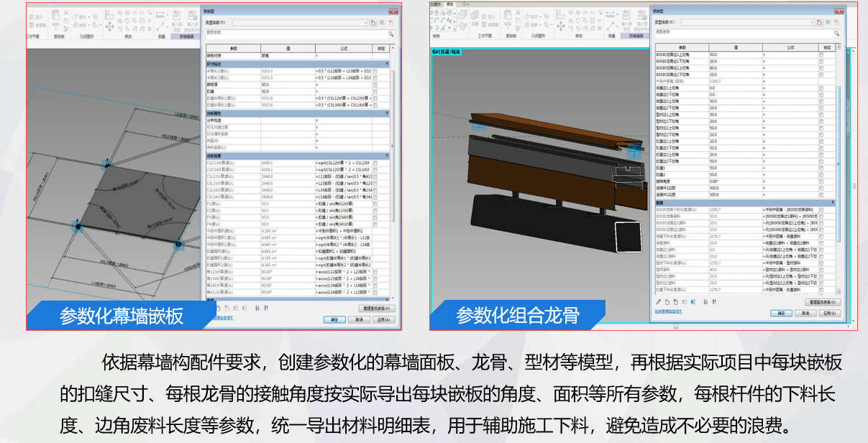Click the Move tool in the 修改 panel

[x=109, y=27]
